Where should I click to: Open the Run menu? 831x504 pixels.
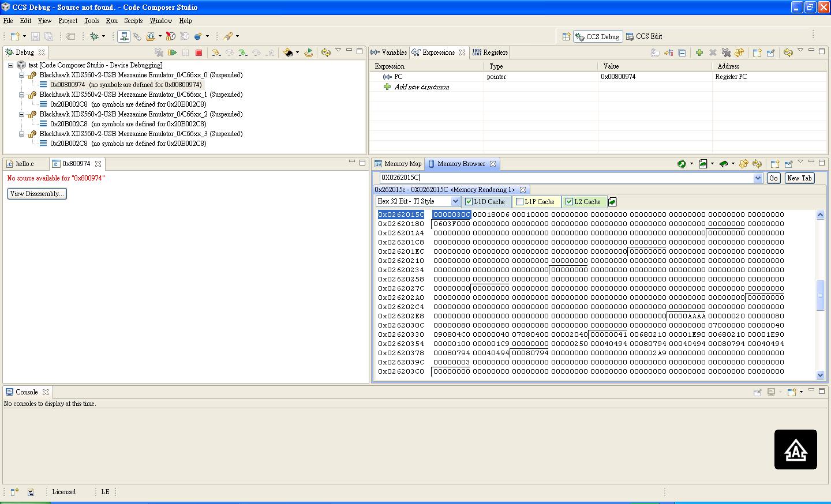(x=111, y=21)
